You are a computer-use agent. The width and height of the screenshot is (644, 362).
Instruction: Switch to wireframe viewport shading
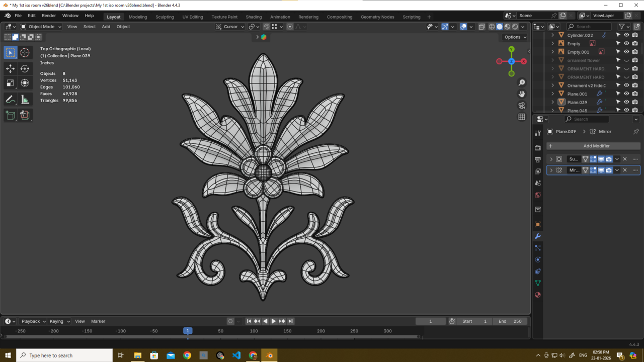492,27
